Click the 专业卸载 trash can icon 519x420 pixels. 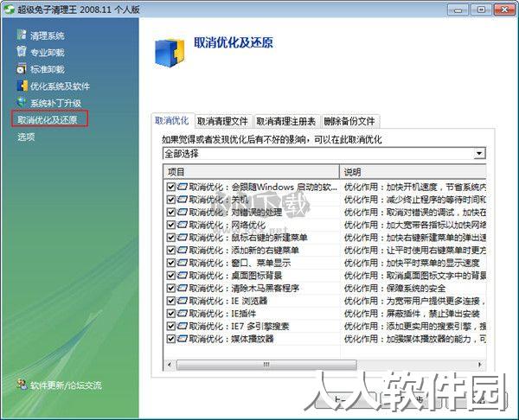coord(22,51)
